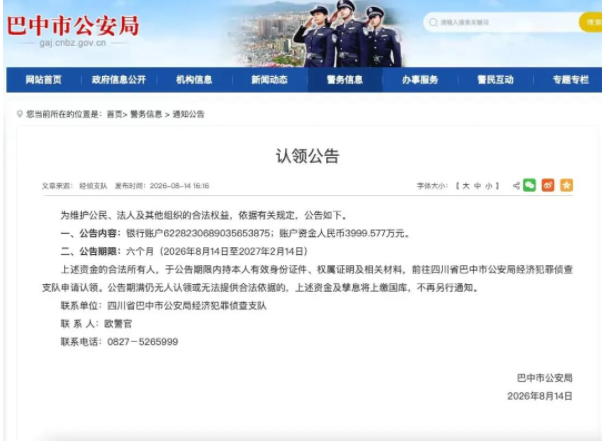Go to 警务信息 breadcrumb link

click(146, 114)
